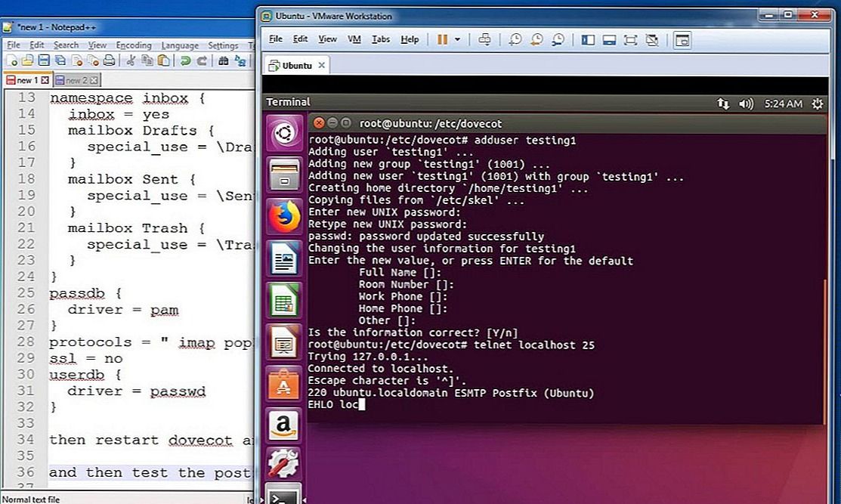
Task: Click the Paste icon in Notepad++ toolbar
Action: 163,60
